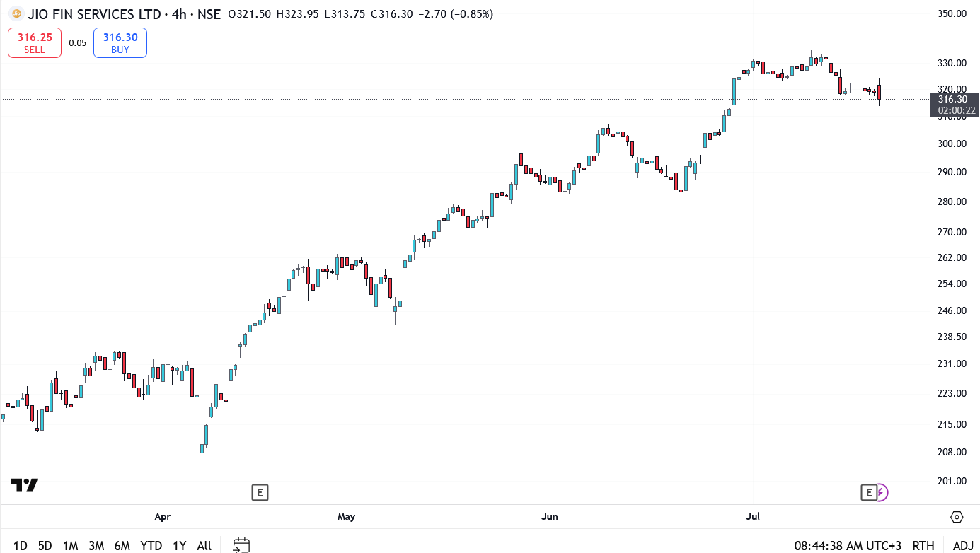
Task: Show the 1Y date range
Action: [180, 545]
